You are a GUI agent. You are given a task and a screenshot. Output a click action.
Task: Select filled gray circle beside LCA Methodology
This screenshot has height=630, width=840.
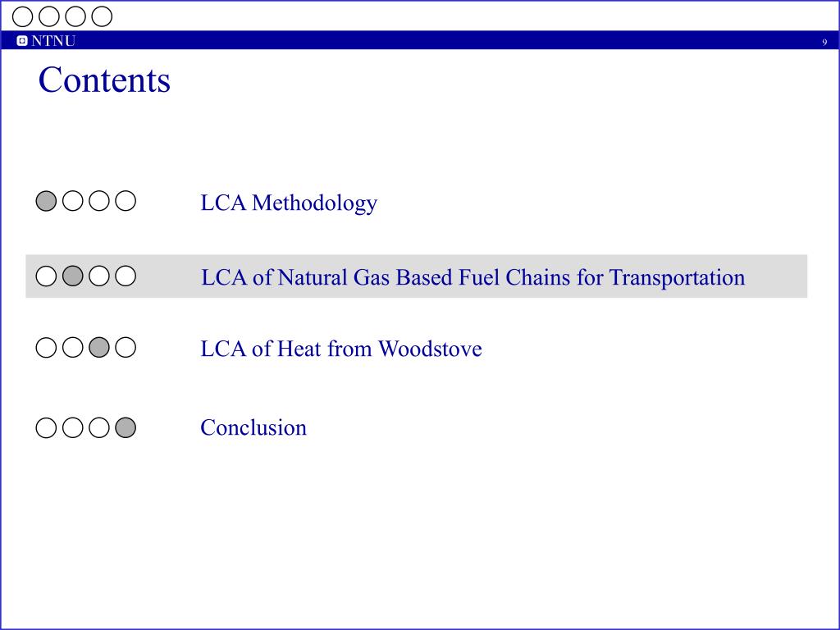[x=46, y=201]
